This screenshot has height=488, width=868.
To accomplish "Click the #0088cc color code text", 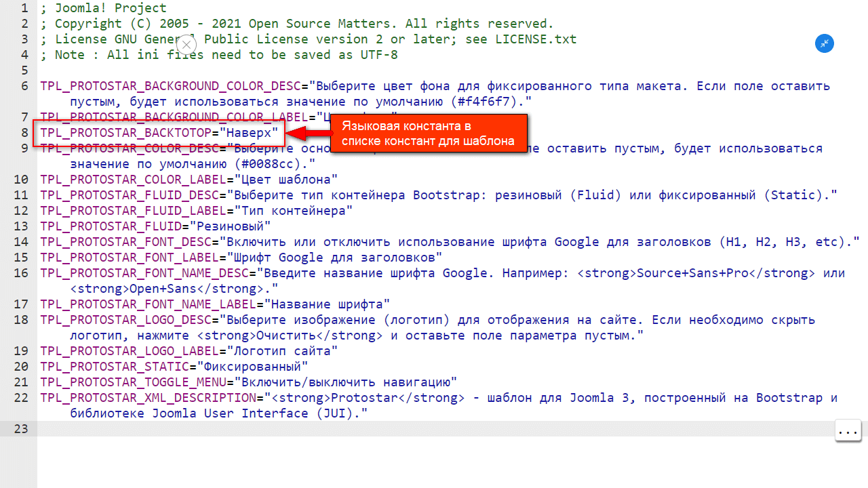I will pos(271,164).
